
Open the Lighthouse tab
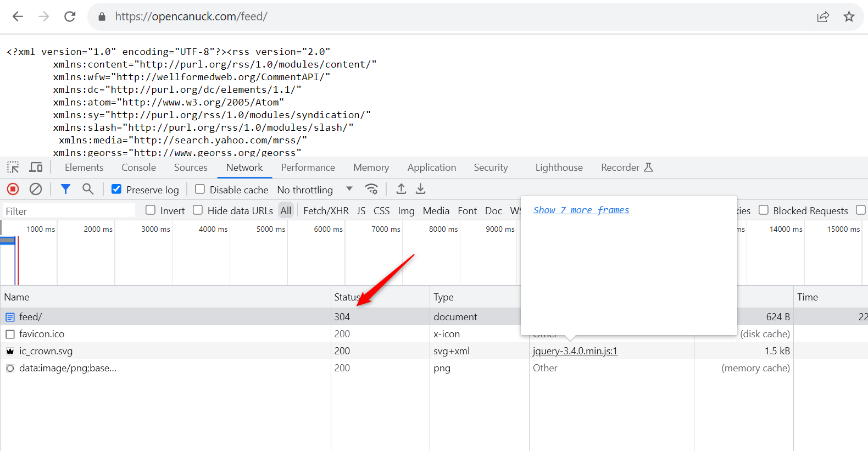pyautogui.click(x=559, y=168)
